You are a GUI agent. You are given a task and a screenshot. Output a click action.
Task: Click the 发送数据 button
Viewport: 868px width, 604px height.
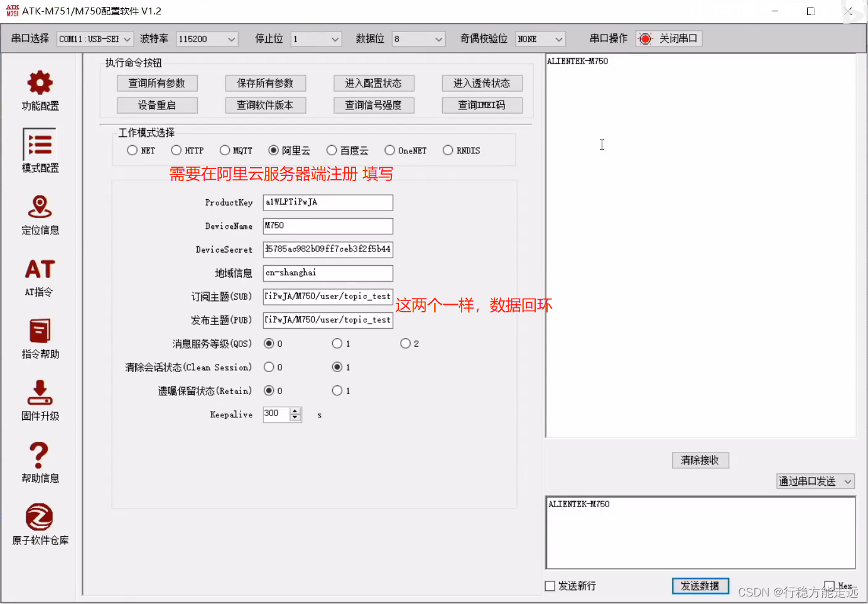pyautogui.click(x=700, y=586)
